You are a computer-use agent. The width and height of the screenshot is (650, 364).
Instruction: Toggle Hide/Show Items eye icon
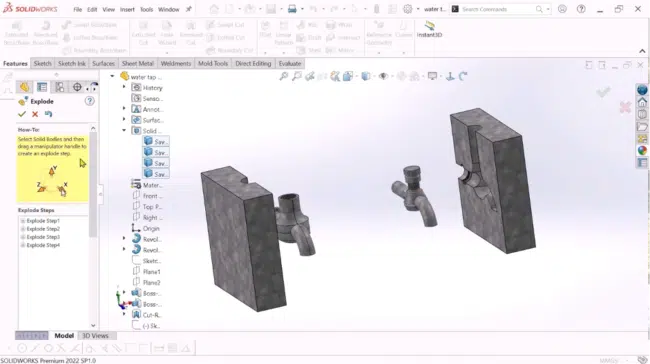point(383,76)
